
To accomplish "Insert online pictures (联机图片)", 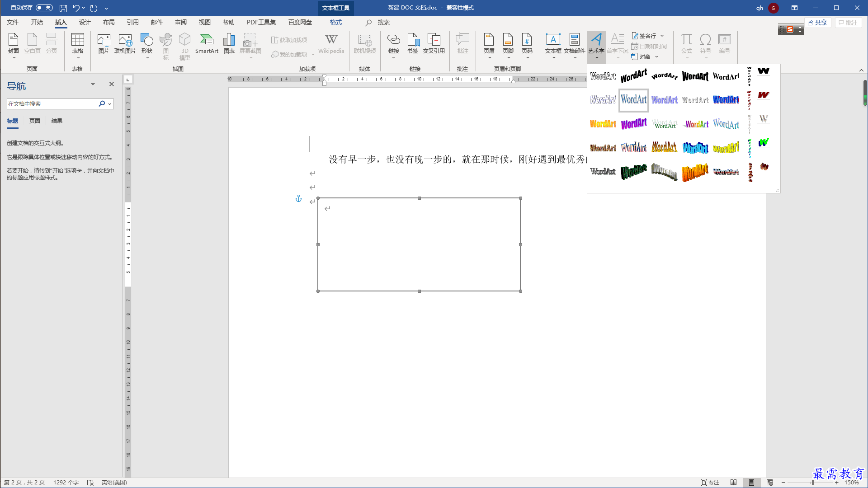I will click(x=125, y=44).
